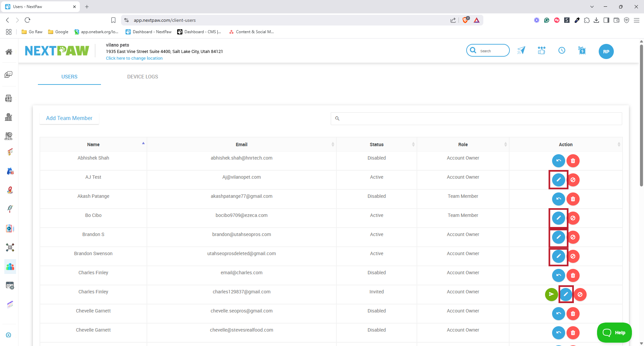644x346 pixels.
Task: Open the Go Raw bookmark folder
Action: (32, 32)
